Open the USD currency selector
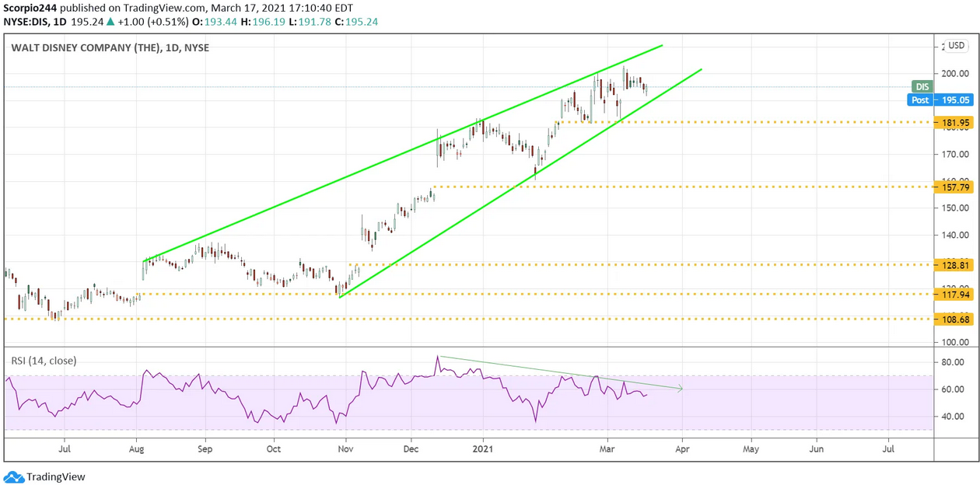Screen dimensions: 980x485 [956, 46]
